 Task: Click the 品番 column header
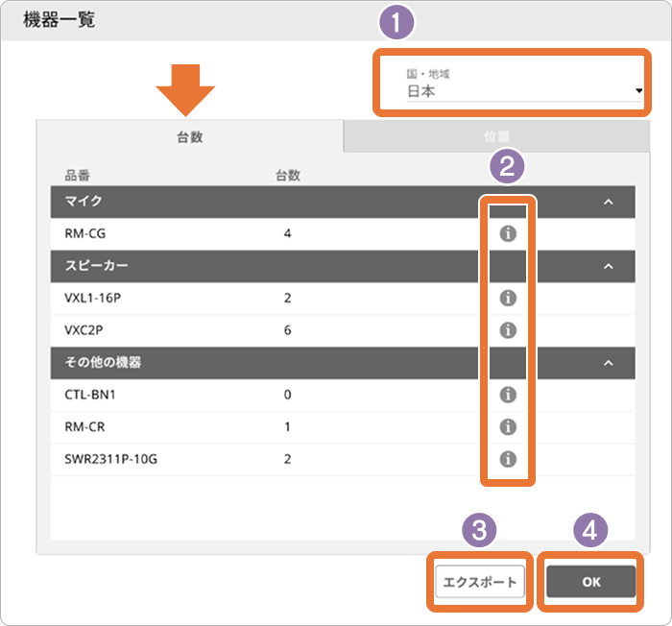pyautogui.click(x=77, y=175)
